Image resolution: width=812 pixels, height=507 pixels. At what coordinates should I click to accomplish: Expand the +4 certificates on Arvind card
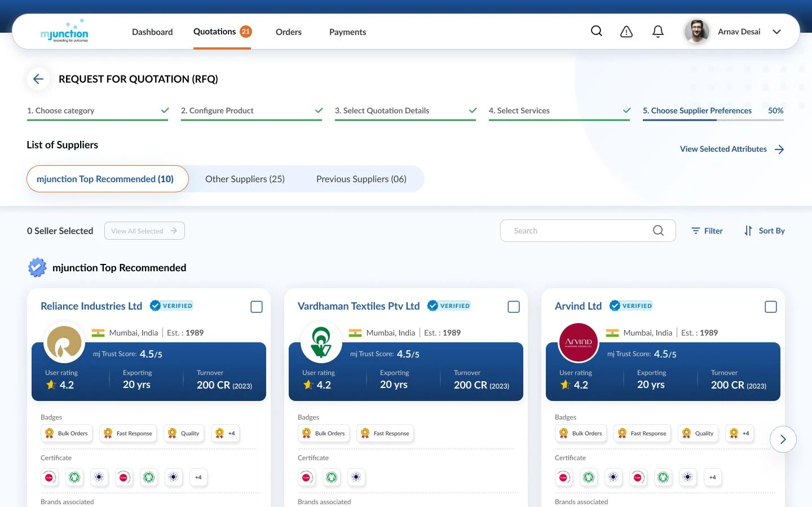click(x=712, y=477)
